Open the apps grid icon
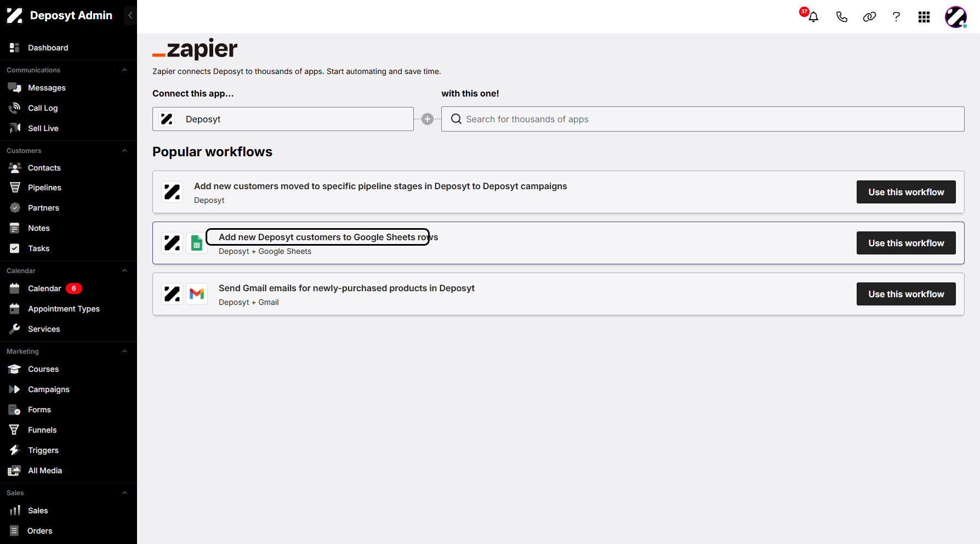 click(924, 17)
